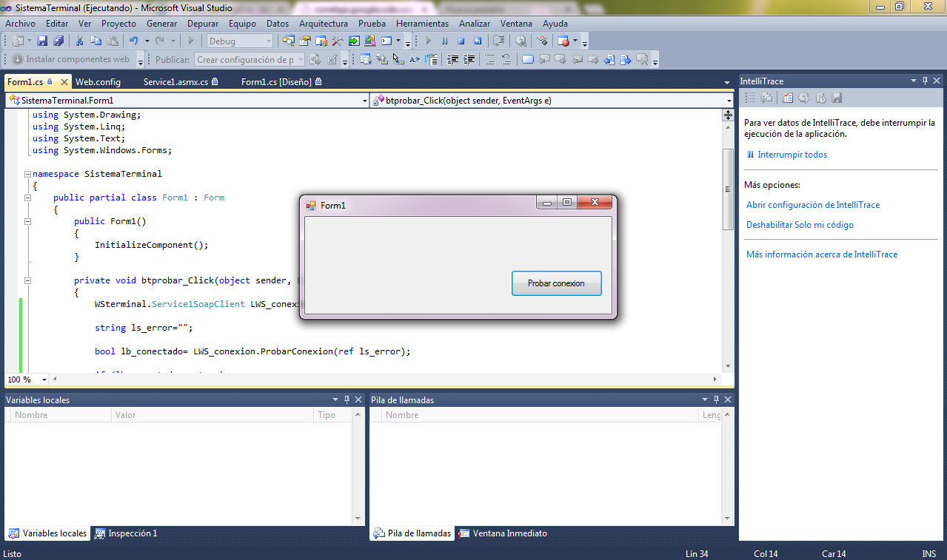Open the Publicar configuration combo box
This screenshot has width=947, height=560.
click(250, 60)
